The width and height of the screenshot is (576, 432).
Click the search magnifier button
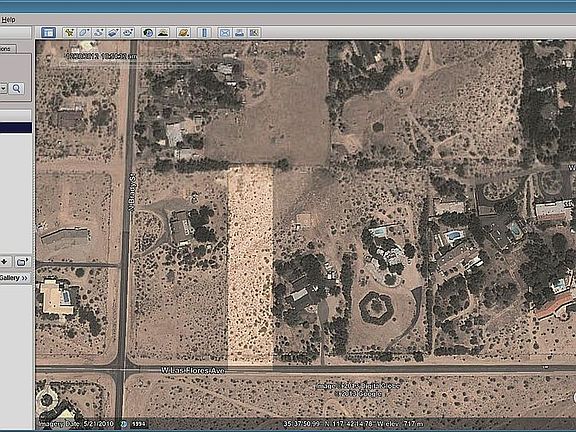(x=17, y=89)
